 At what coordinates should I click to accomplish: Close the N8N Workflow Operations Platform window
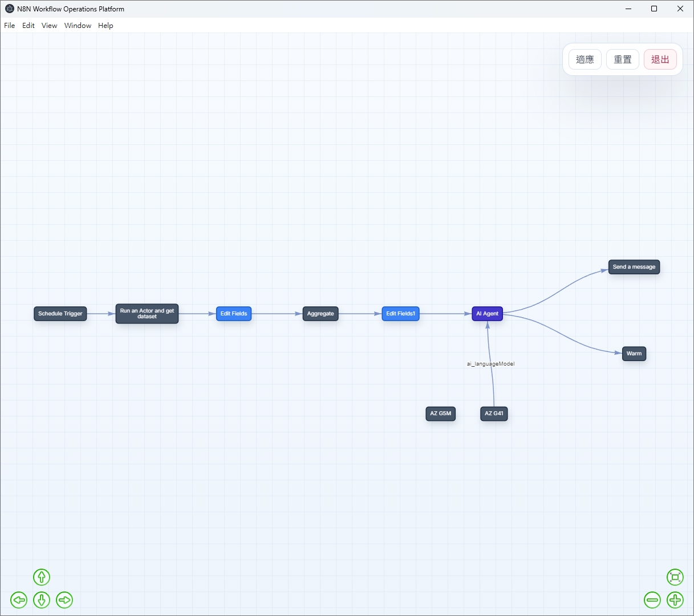click(680, 9)
